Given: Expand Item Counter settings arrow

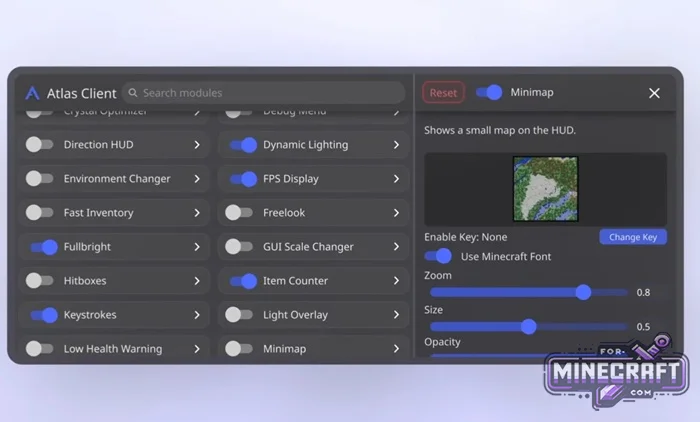Looking at the screenshot, I should (396, 281).
